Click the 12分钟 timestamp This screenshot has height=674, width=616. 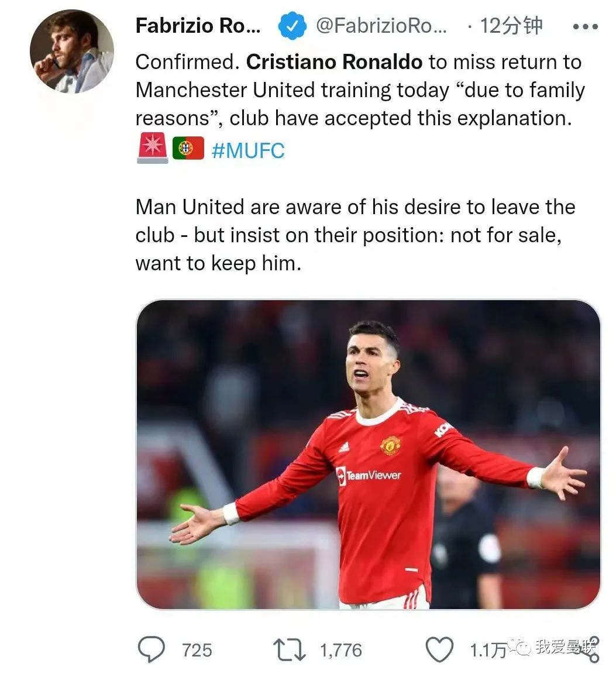[x=511, y=26]
